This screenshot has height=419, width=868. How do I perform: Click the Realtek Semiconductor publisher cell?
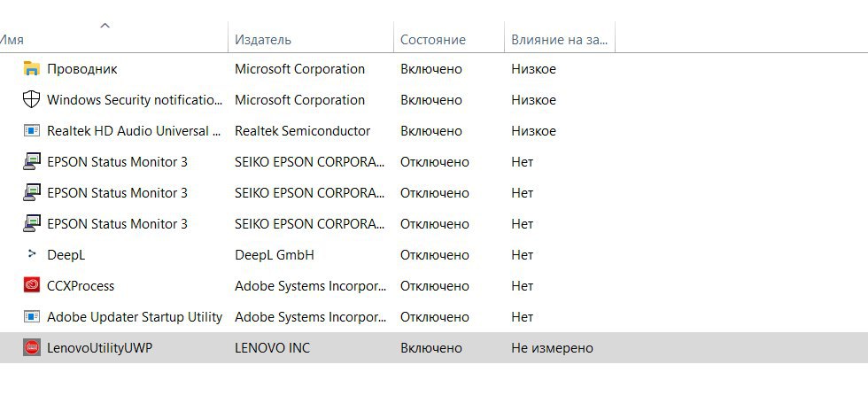[302, 130]
